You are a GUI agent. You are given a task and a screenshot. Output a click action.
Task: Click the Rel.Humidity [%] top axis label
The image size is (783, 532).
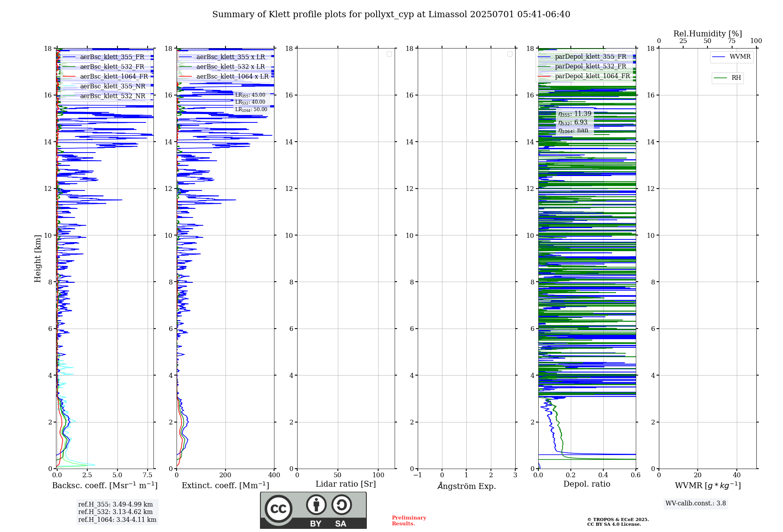708,34
